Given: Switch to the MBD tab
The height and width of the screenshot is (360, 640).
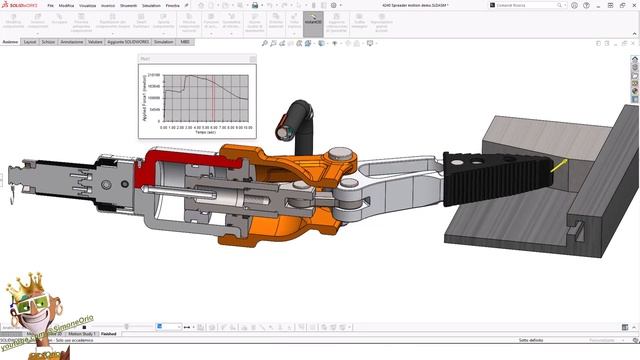Looking at the screenshot, I should click(x=185, y=42).
